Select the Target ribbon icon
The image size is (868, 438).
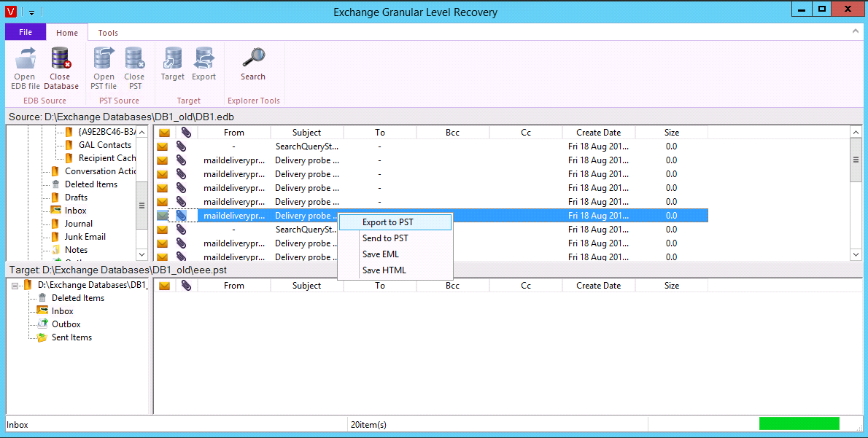tap(173, 64)
